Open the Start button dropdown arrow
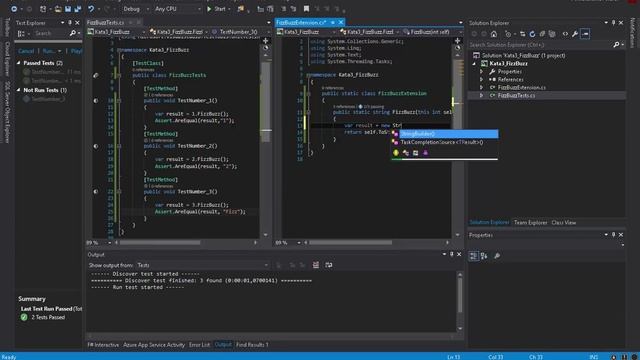 coord(229,9)
